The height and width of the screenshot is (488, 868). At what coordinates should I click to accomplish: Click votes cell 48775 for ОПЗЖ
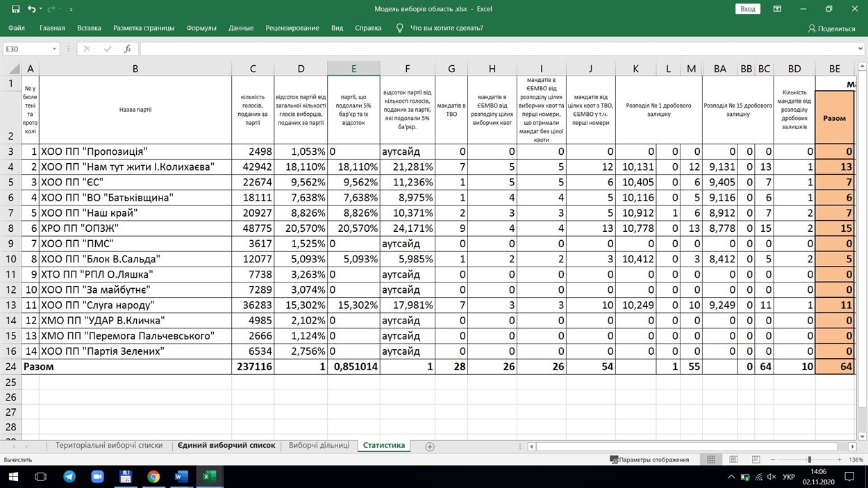(x=253, y=228)
